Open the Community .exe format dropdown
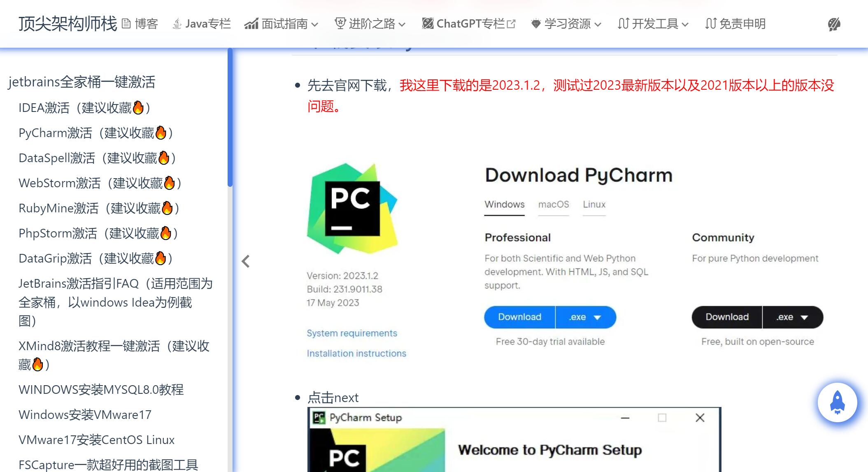868x472 pixels. pyautogui.click(x=793, y=317)
